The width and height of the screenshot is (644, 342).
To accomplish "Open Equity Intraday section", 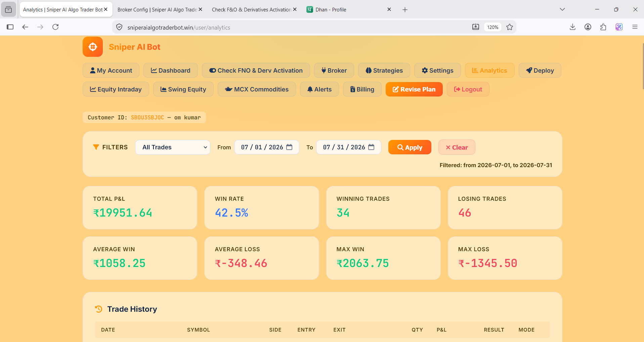I will [116, 89].
